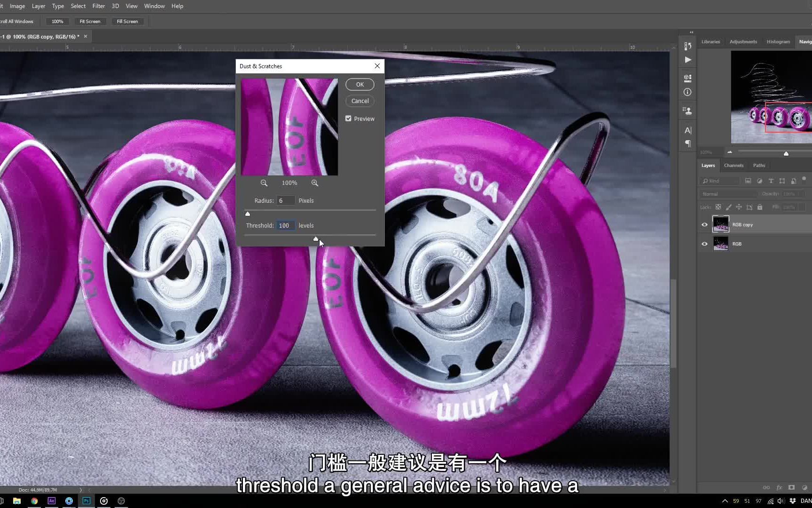Open the layer Kind filter dropdown
Viewport: 812px width, 508px height.
[719, 181]
